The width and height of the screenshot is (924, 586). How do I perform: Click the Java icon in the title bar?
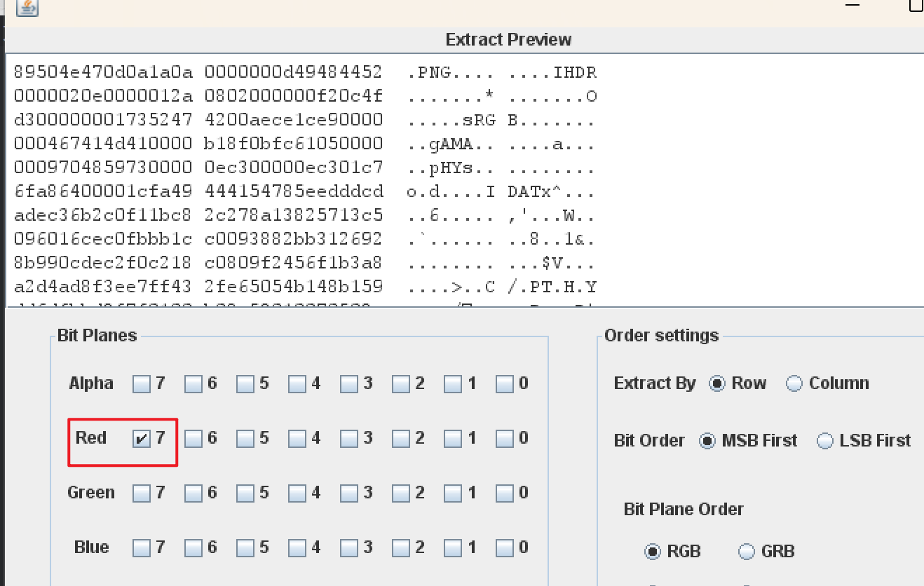27,7
